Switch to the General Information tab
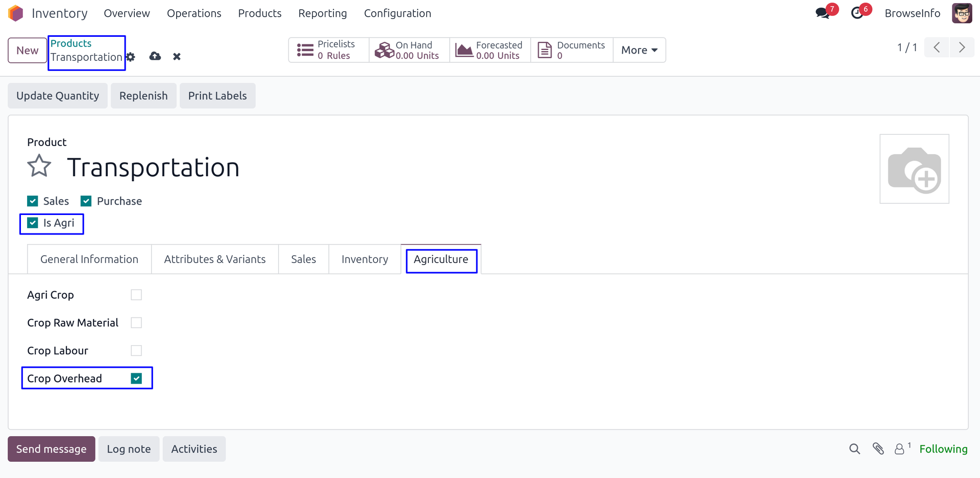Screen dimensions: 980x478 89,259
